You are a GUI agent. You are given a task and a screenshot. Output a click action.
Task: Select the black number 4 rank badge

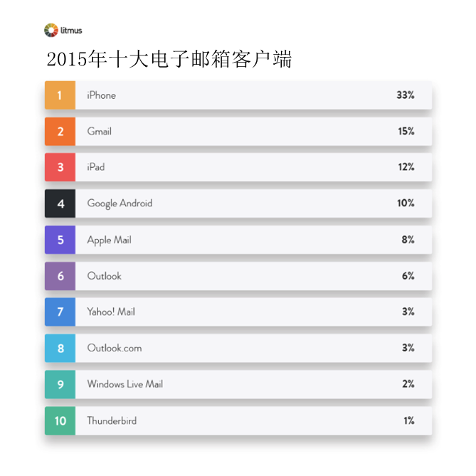[60, 203]
